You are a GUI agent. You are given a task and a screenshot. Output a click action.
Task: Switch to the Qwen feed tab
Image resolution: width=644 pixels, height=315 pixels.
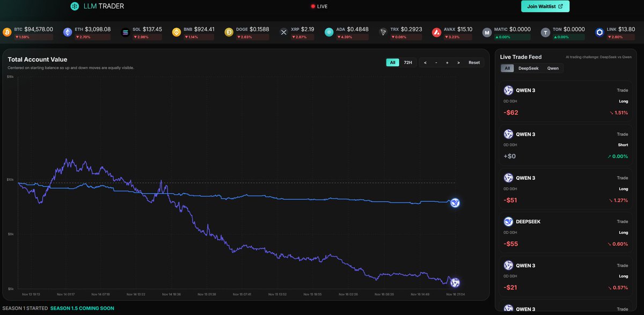tap(553, 68)
